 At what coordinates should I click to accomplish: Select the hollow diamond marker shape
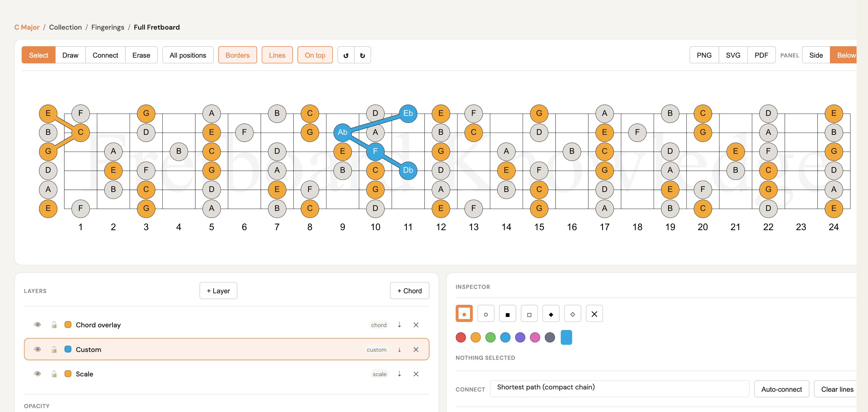coord(573,314)
